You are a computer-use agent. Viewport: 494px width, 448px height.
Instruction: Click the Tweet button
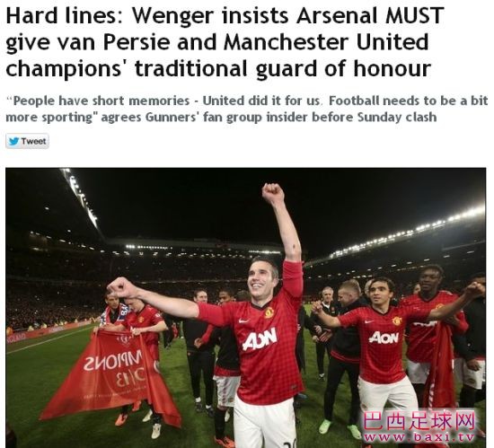pos(27,141)
